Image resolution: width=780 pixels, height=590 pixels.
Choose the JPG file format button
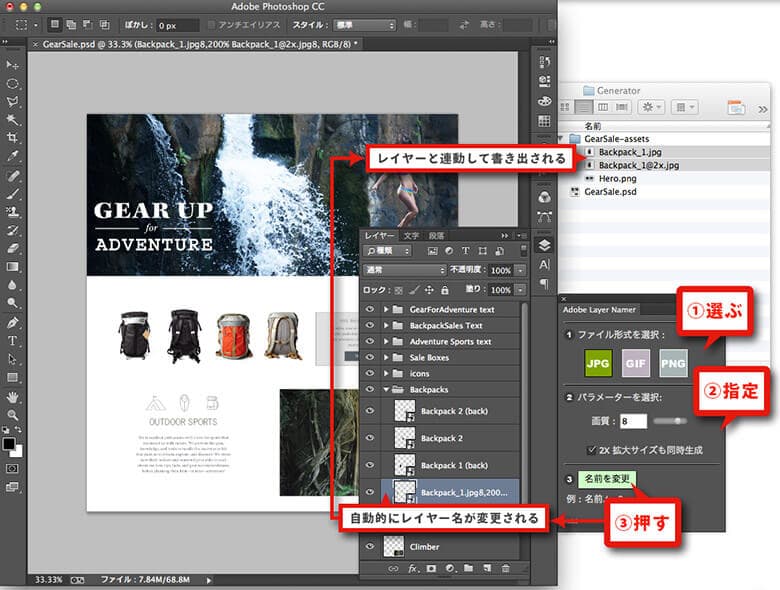pos(597,363)
